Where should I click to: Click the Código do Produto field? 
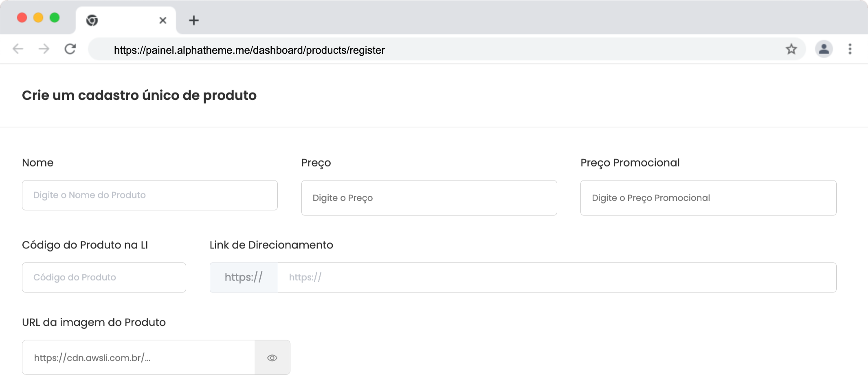coord(104,277)
